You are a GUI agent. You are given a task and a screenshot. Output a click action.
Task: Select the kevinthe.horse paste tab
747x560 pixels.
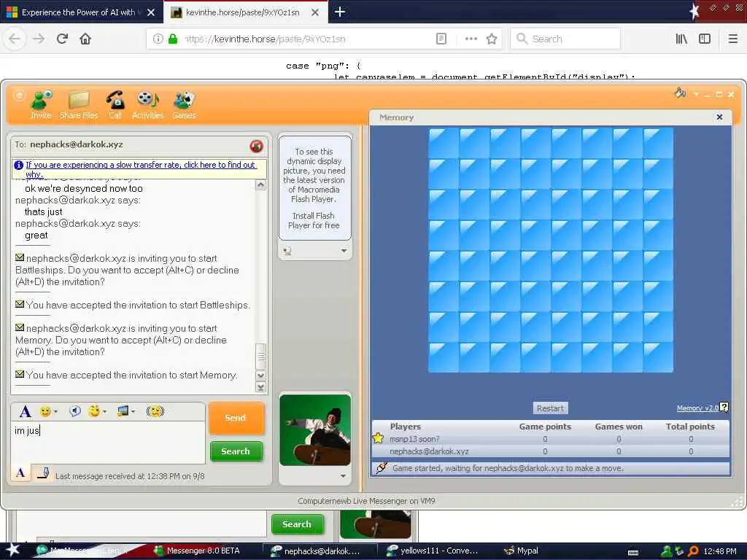tap(242, 12)
